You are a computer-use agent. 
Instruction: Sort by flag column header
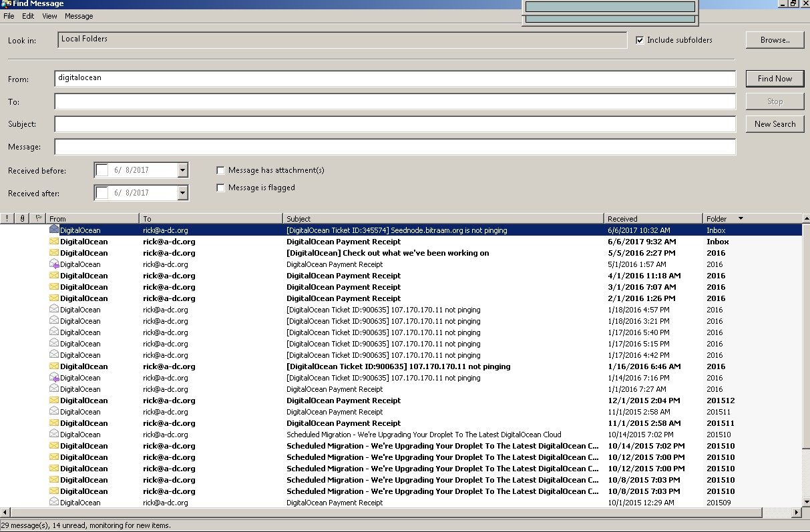38,218
